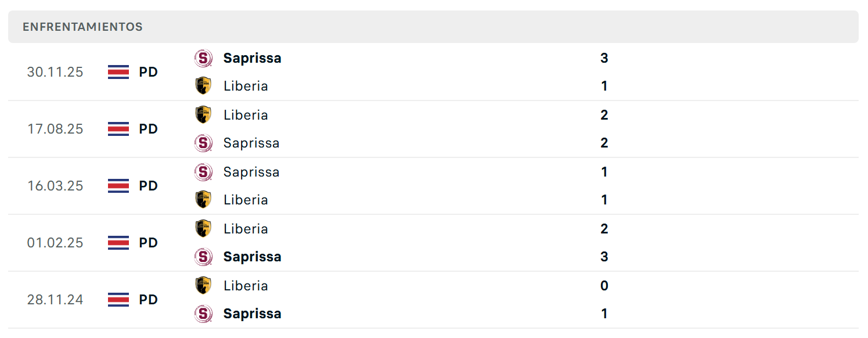Click Saprissa crest in 16.03.25 match
868x338 pixels.
(x=203, y=172)
